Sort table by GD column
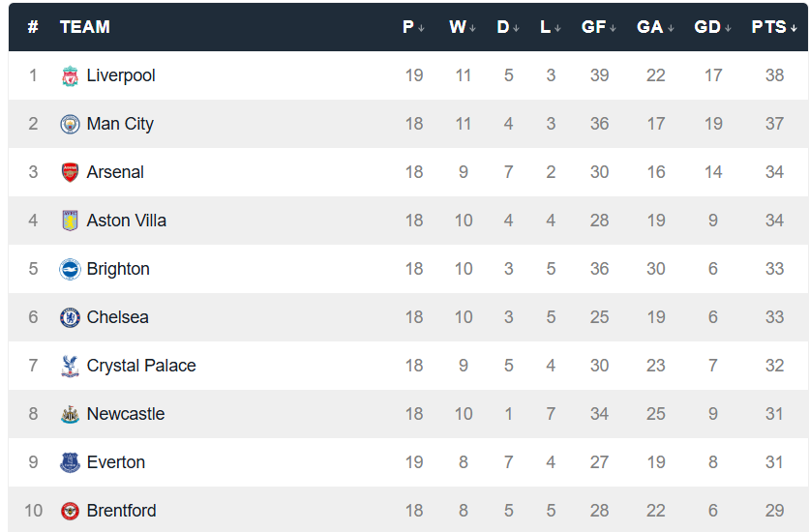Image resolution: width=809 pixels, height=532 pixels. (x=712, y=27)
